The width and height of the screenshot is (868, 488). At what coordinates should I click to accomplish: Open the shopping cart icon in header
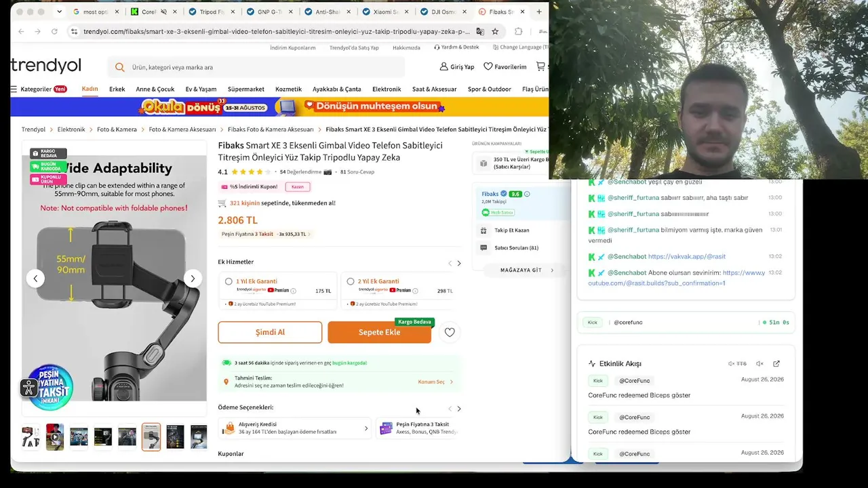tap(540, 66)
